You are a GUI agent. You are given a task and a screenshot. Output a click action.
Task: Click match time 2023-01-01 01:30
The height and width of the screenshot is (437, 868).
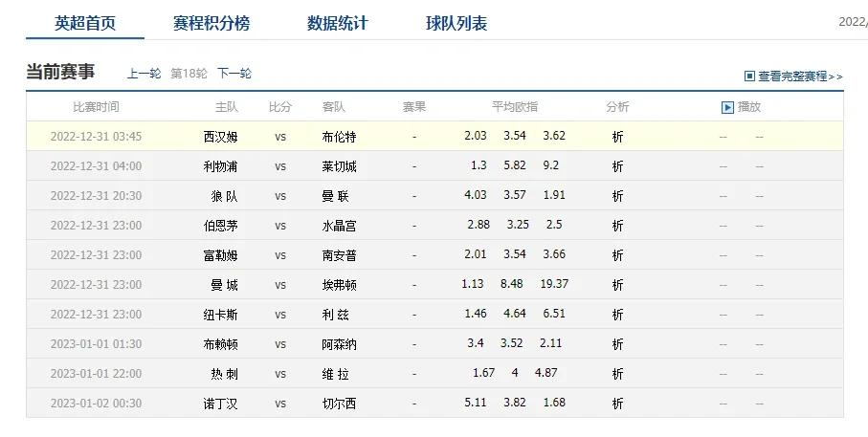coord(96,344)
